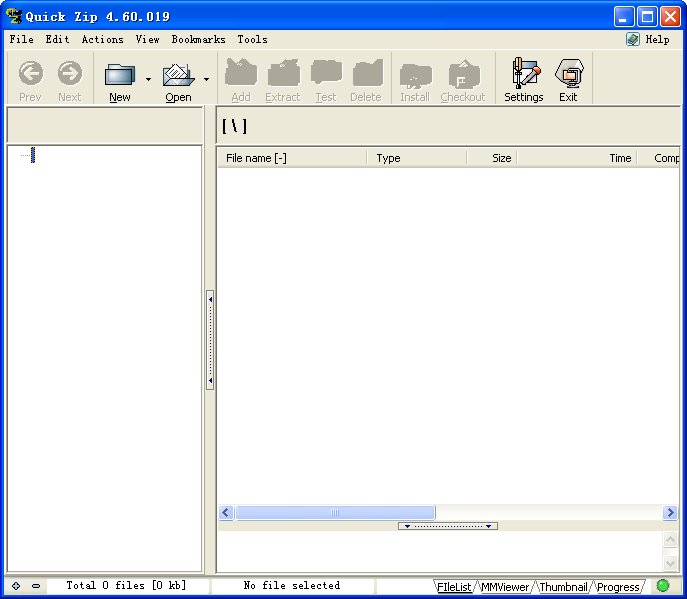Click the plus icon in status bar
The image size is (687, 599).
(x=16, y=586)
